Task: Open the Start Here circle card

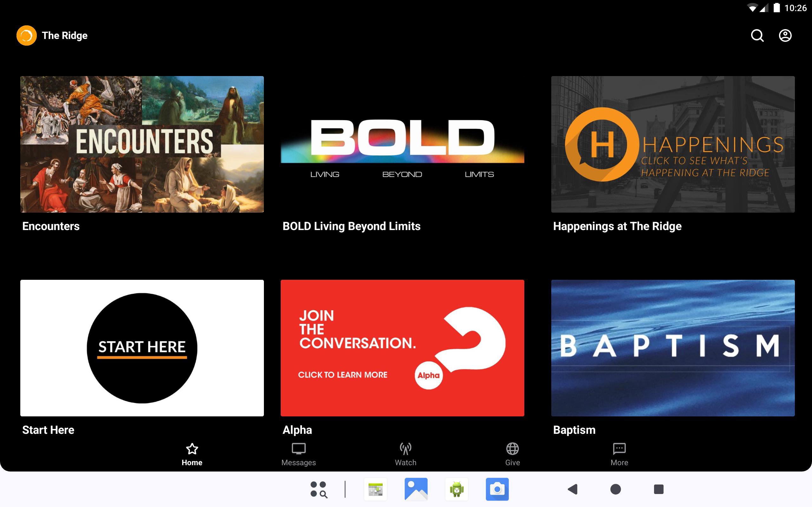Action: point(142,348)
